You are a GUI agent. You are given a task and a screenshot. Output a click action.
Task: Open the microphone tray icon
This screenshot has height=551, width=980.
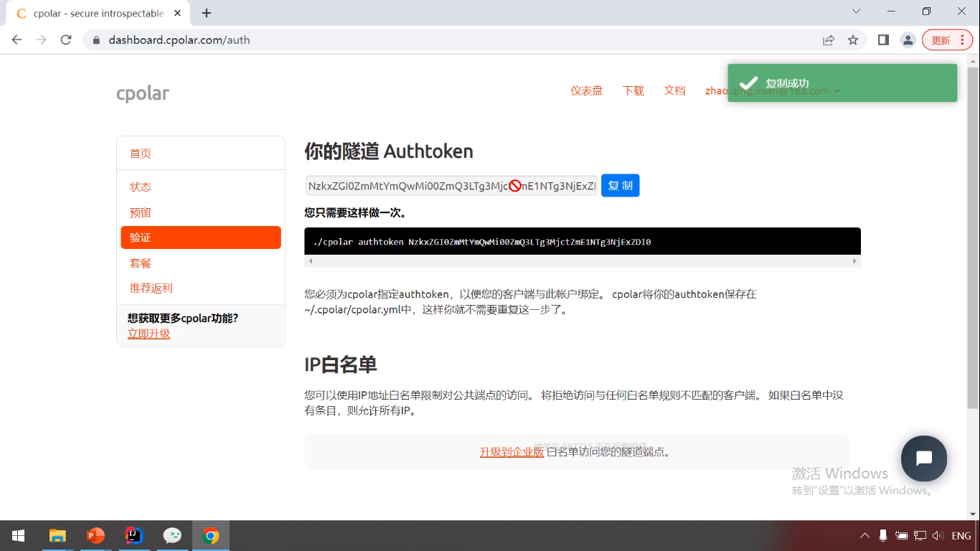(x=883, y=536)
